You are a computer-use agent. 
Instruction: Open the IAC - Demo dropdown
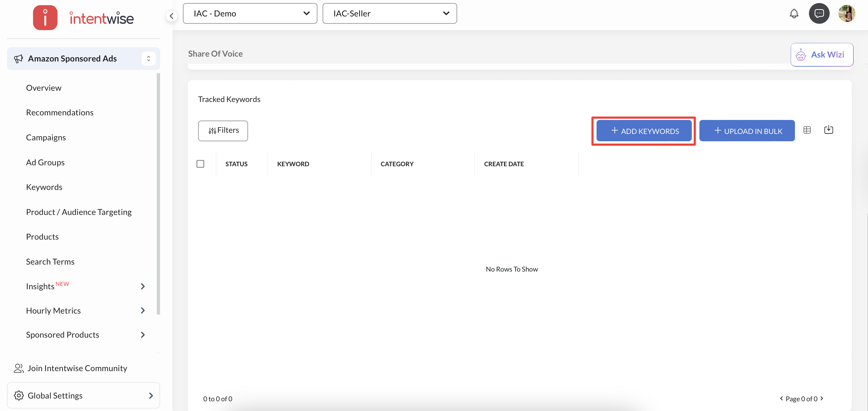[250, 13]
